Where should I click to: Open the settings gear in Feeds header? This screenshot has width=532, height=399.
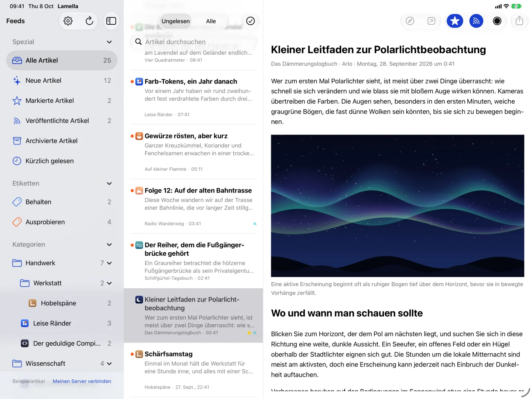pos(68,21)
